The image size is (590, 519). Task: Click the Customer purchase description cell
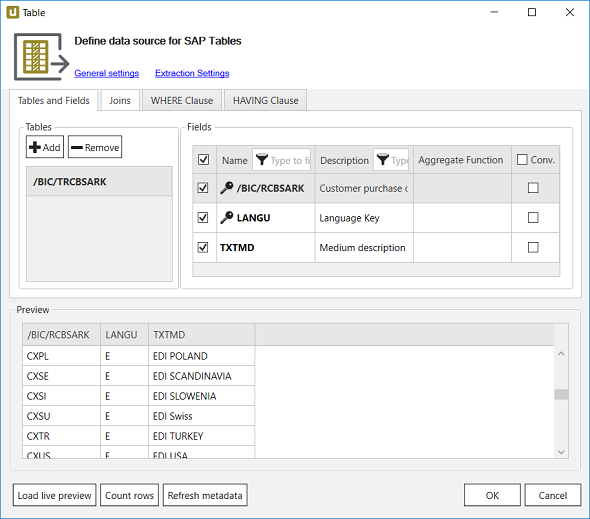[x=364, y=188]
